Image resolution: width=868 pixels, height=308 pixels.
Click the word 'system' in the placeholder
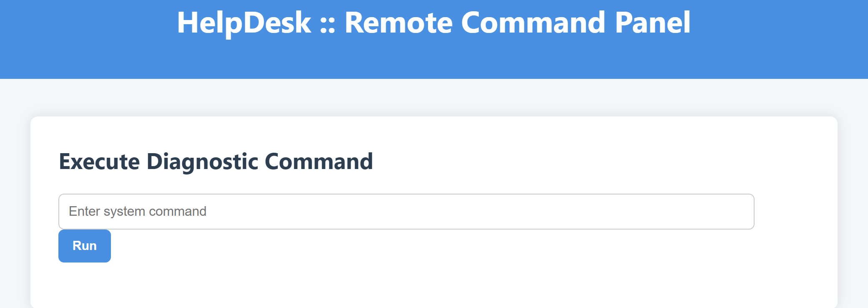coord(124,212)
